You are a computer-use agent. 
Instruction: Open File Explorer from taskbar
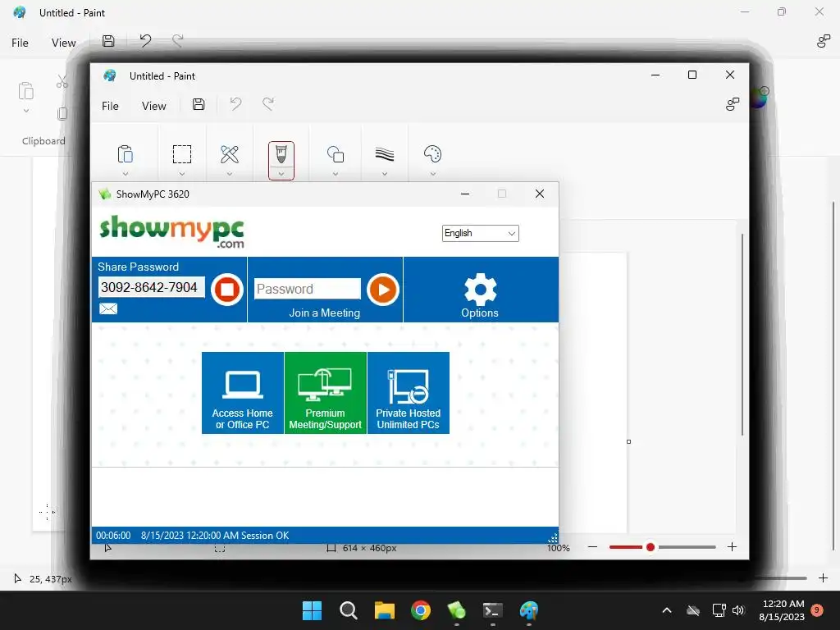(385, 610)
